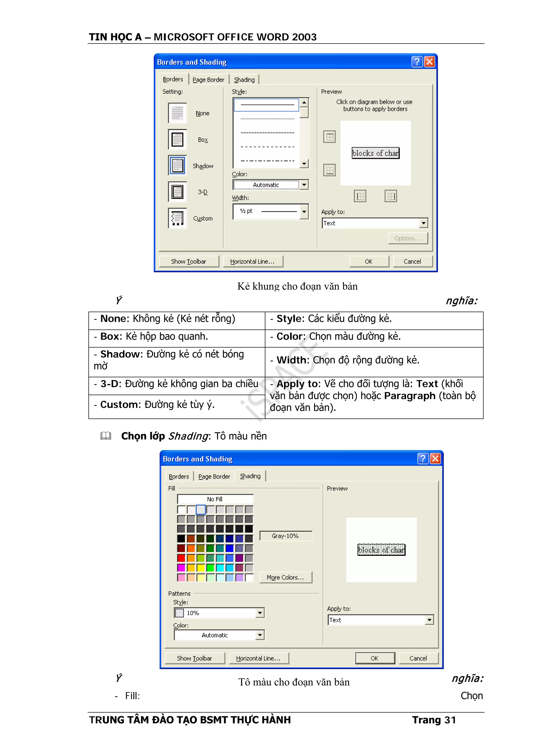
Task: Click the Style list scroll up arrow
Action: point(304,102)
